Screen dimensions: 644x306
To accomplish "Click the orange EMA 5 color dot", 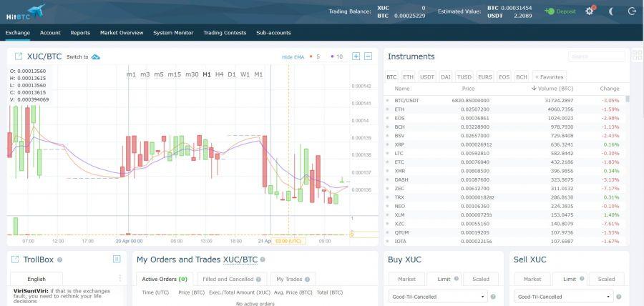I will [311, 56].
